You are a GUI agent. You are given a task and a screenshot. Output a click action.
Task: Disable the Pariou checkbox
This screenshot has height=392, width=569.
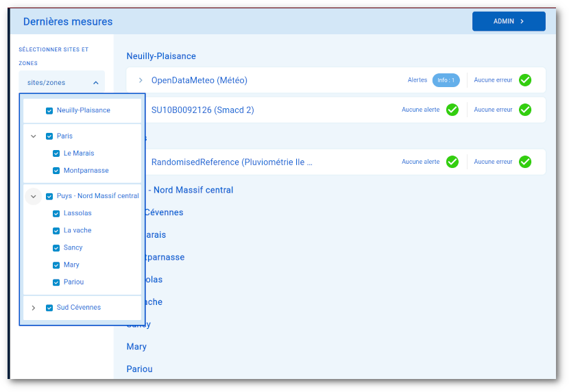click(56, 282)
